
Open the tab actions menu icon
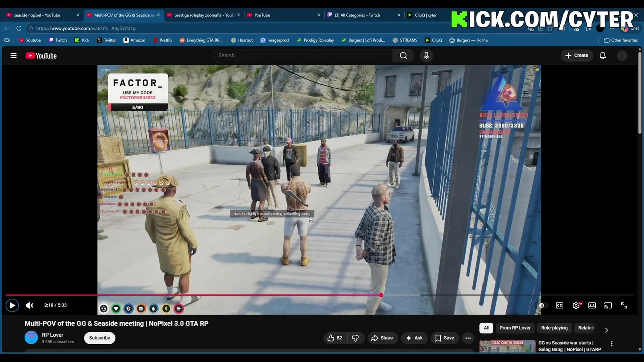point(7,40)
